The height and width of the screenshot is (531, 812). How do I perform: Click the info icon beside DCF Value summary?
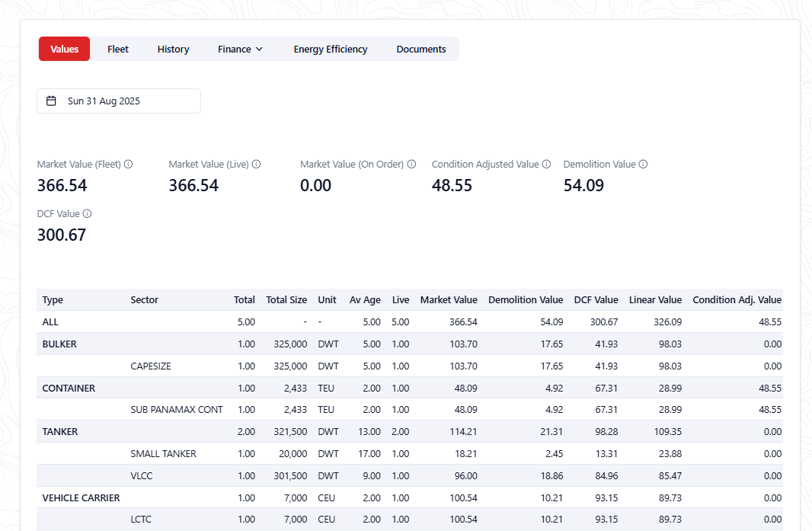(x=87, y=213)
